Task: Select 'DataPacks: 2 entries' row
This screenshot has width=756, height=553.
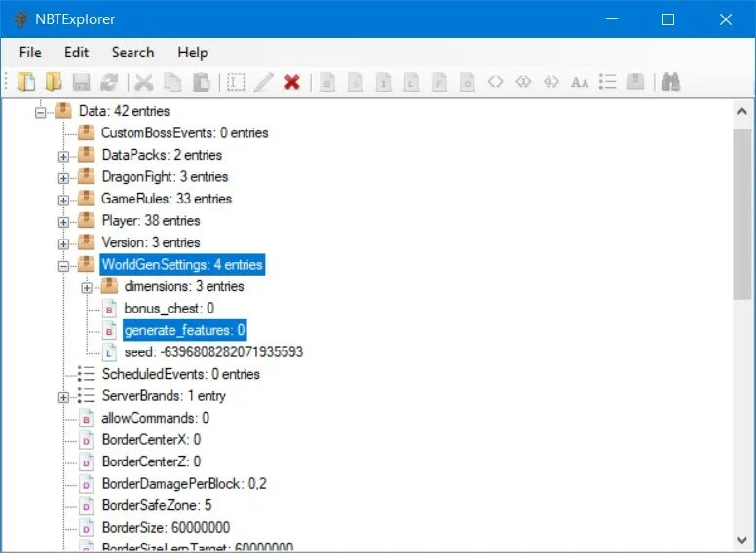Action: click(162, 155)
